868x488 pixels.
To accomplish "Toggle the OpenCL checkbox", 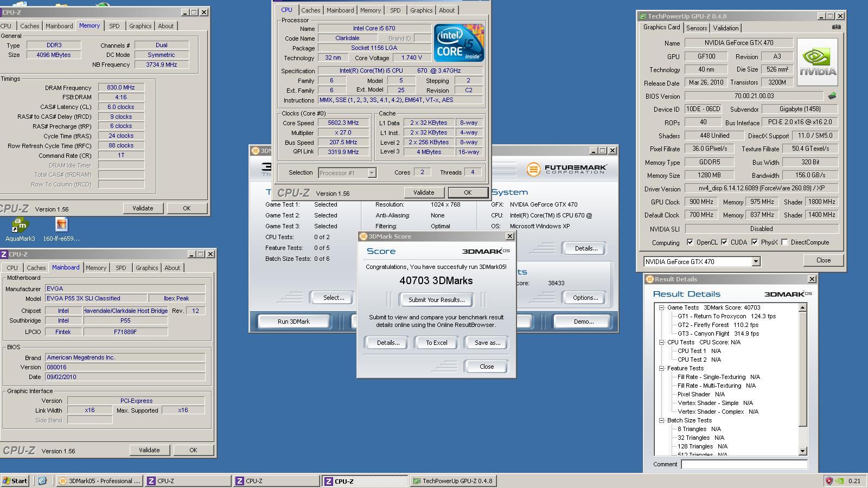I will [x=690, y=242].
